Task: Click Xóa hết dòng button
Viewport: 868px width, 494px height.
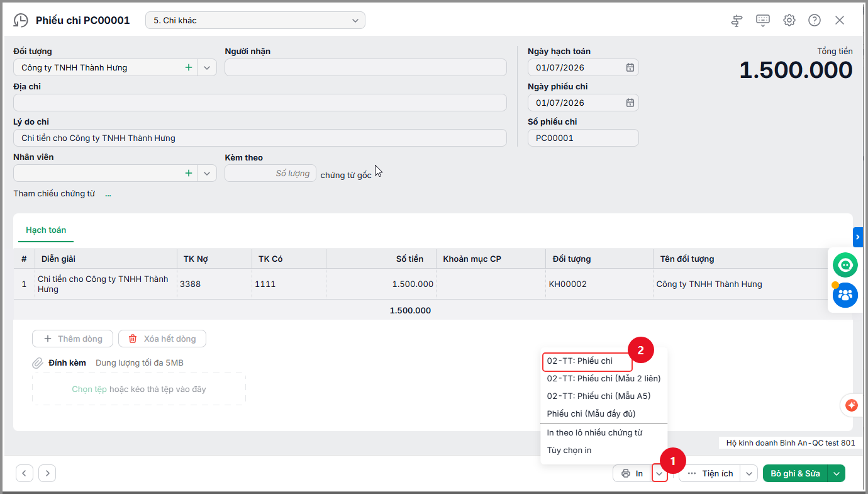Action: click(162, 339)
